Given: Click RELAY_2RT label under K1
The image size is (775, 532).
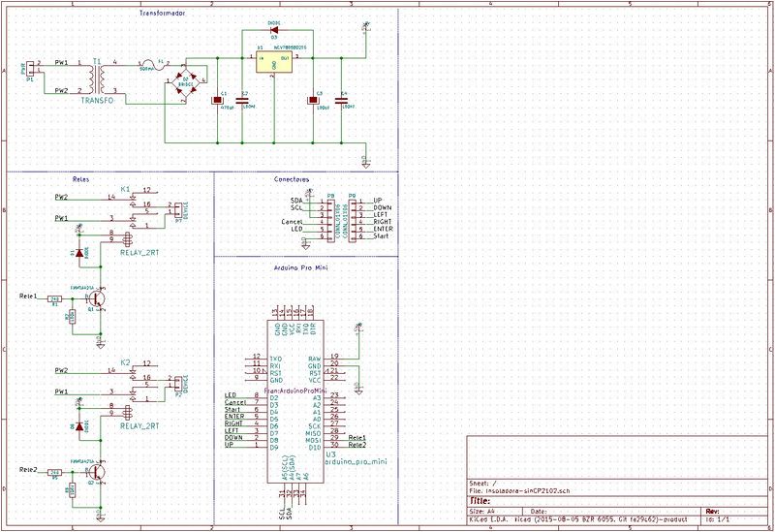Looking at the screenshot, I should 139,253.
